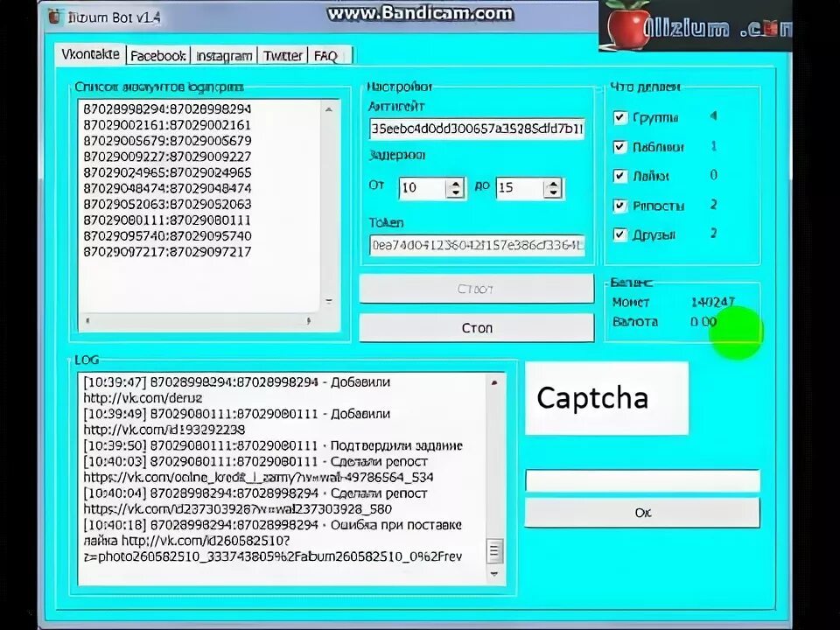Click the LOG scroll-down arrow
Screen dimensions: 840x630
494,574
